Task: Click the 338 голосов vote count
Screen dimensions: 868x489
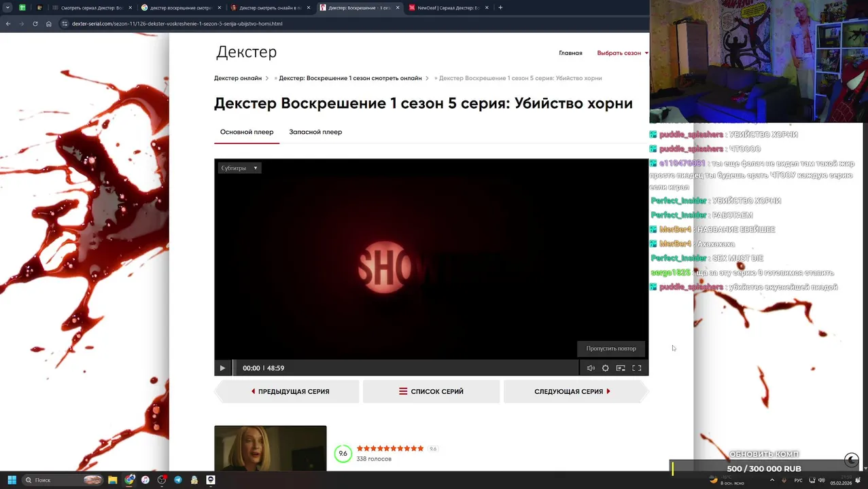Action: (374, 459)
